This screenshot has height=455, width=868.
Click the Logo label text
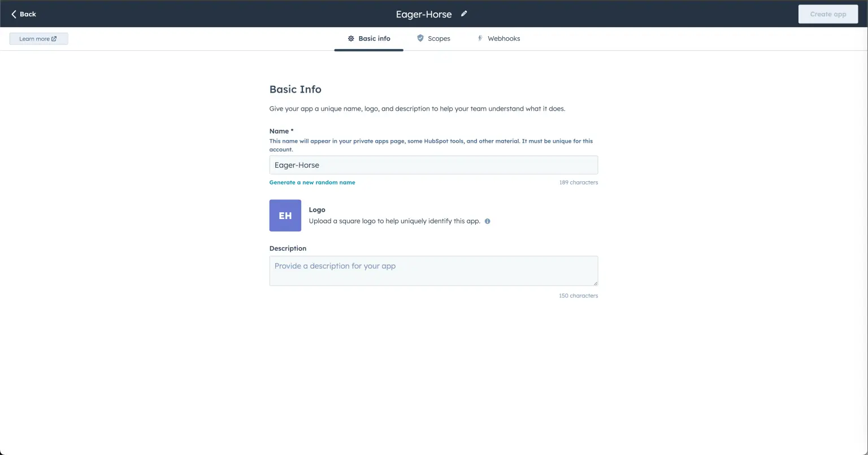click(317, 209)
